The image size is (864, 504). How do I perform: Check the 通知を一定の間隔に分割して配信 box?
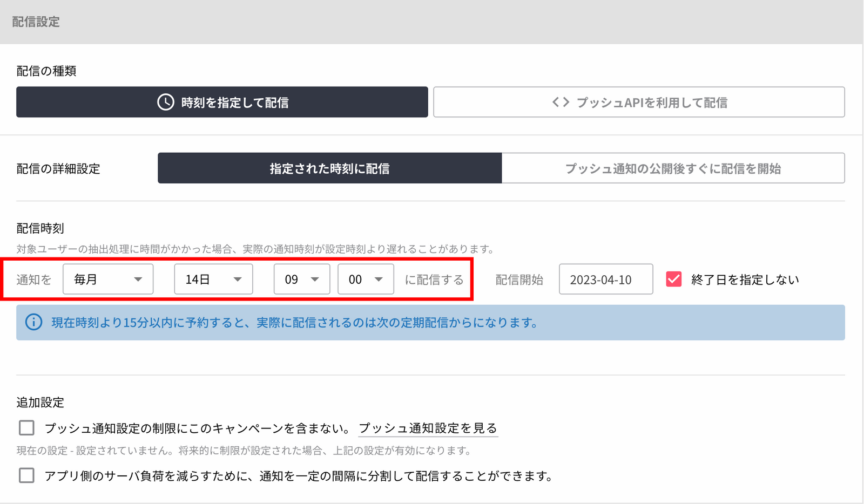tap(26, 475)
